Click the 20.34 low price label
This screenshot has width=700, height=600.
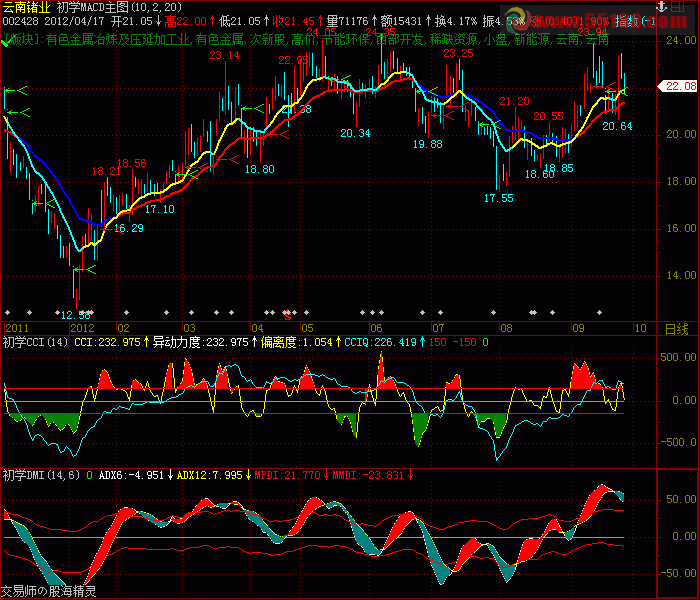[x=355, y=133]
